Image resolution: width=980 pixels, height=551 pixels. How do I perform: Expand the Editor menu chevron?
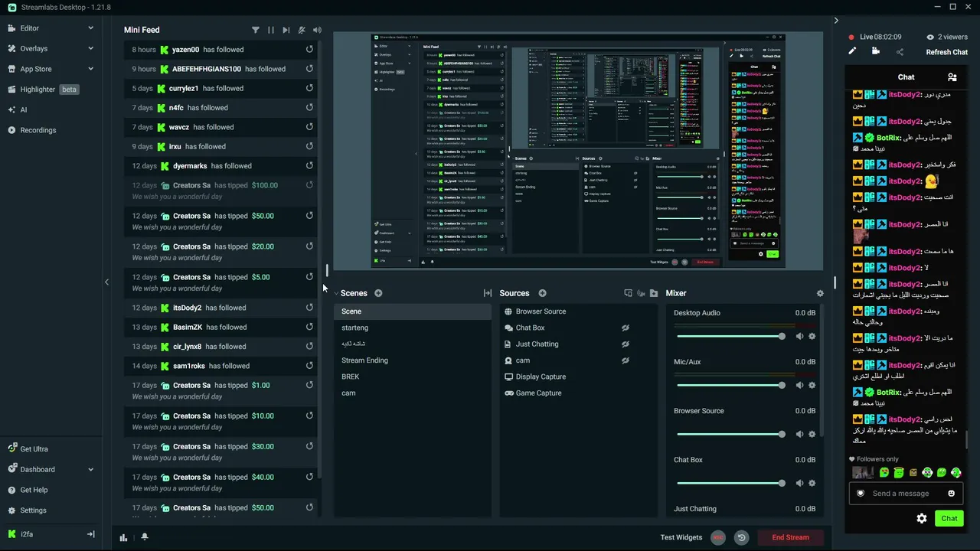point(90,28)
